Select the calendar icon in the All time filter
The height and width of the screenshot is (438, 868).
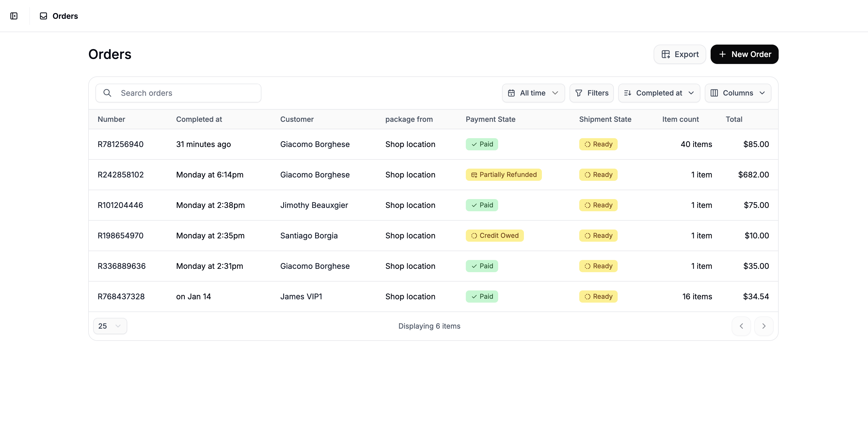(x=511, y=93)
